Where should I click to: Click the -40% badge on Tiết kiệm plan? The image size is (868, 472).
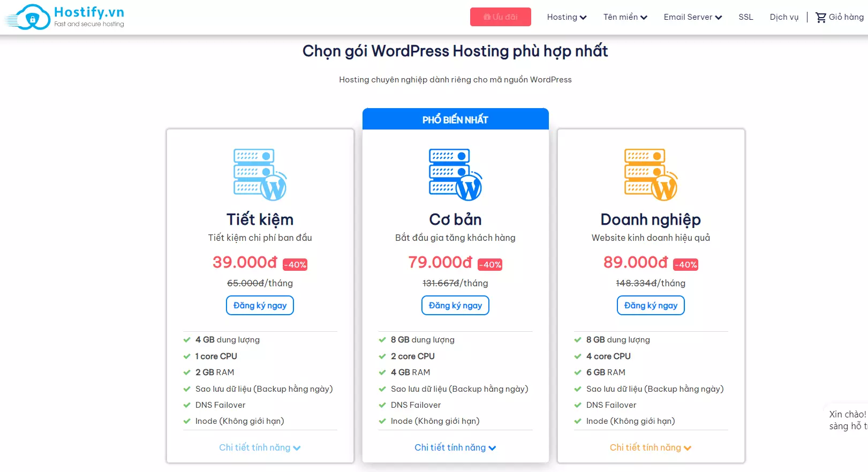point(295,264)
